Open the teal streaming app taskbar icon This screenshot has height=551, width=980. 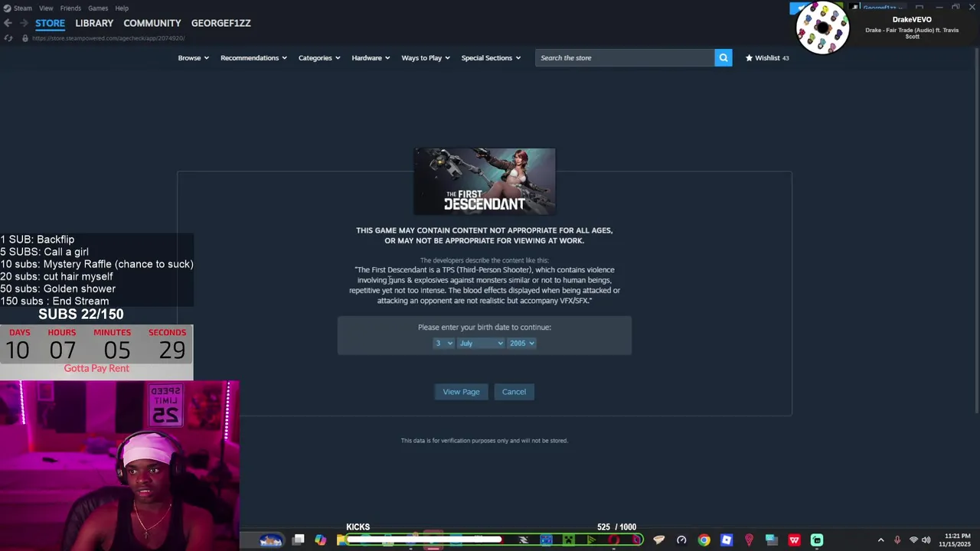coord(817,540)
